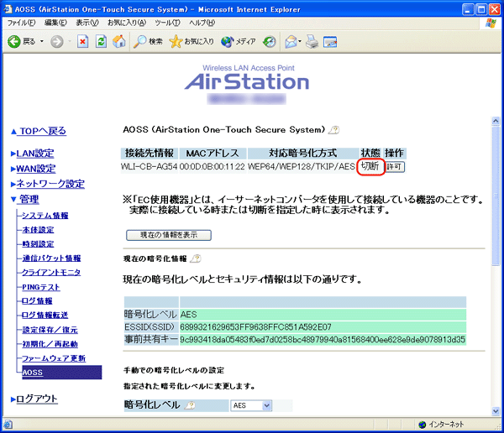Image resolution: width=504 pixels, height=433 pixels.
Task: Open the ログ情報転送 link
Action: coord(45,316)
